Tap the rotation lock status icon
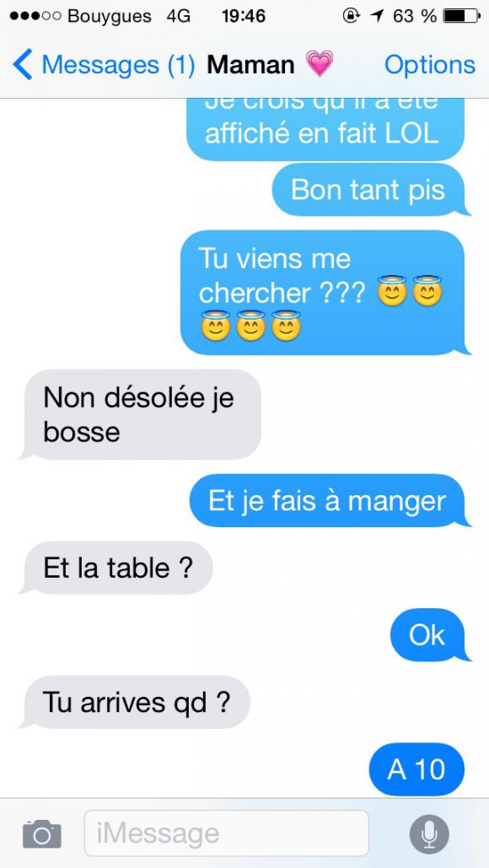The image size is (489, 868). (351, 16)
